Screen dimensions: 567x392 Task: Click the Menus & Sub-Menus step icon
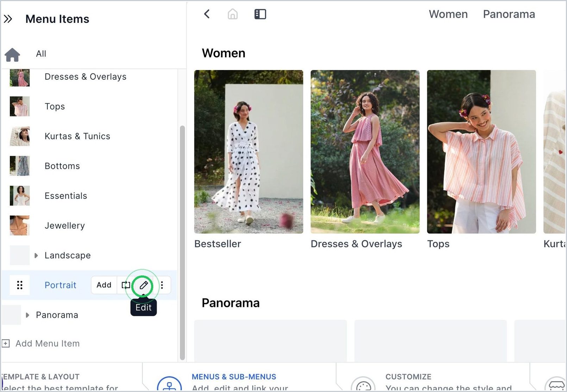point(169,384)
